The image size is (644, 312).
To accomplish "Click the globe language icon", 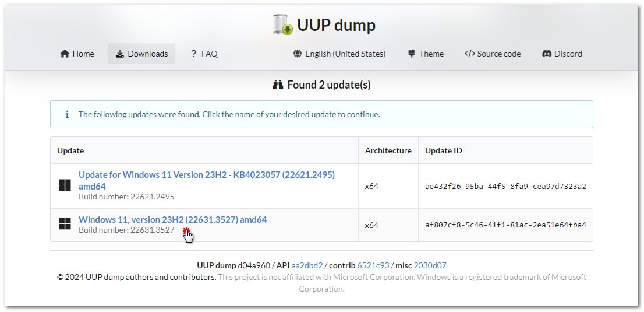I will (298, 54).
